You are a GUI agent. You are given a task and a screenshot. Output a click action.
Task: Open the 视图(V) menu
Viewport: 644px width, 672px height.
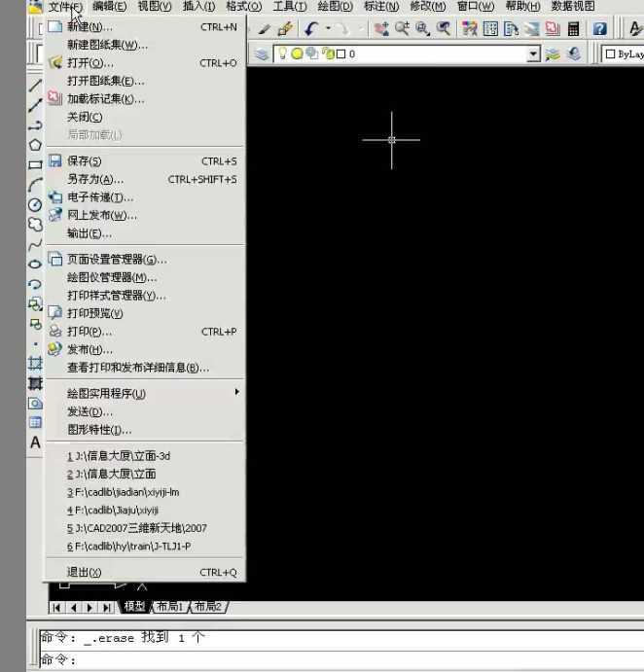click(x=155, y=6)
